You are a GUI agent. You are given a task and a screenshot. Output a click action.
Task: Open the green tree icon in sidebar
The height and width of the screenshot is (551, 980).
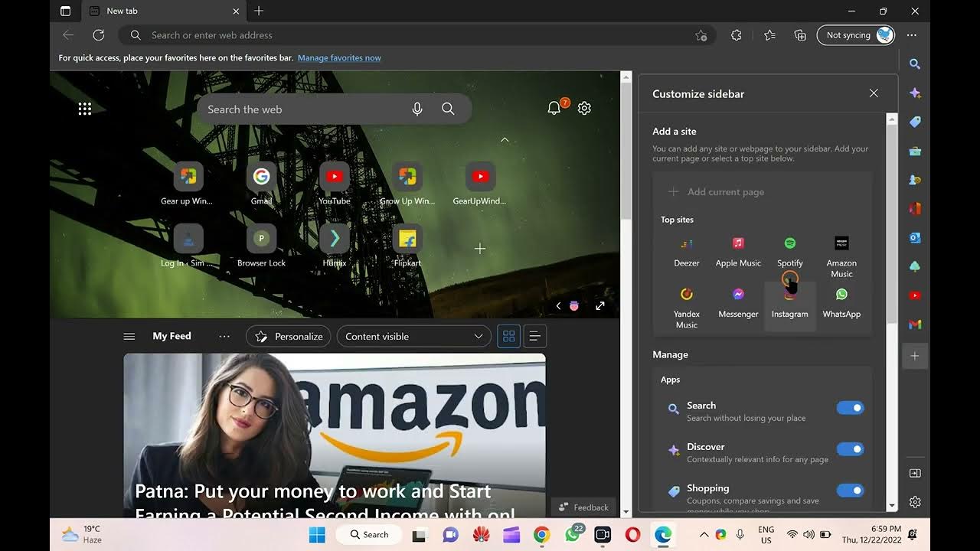(914, 266)
